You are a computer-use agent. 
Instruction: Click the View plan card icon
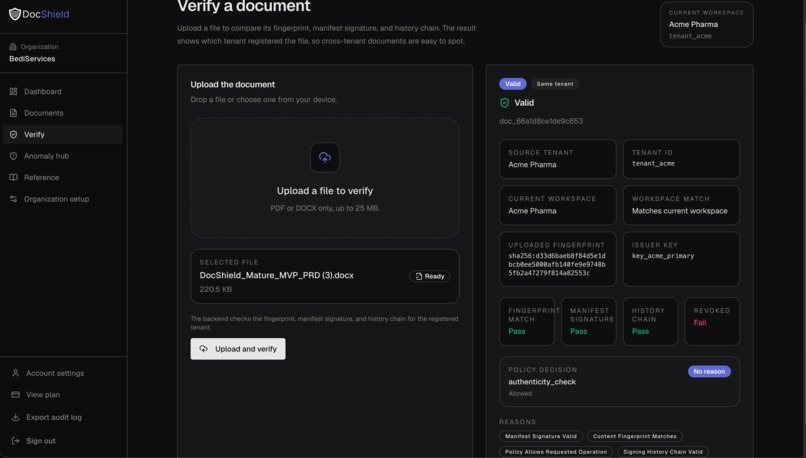click(x=15, y=395)
